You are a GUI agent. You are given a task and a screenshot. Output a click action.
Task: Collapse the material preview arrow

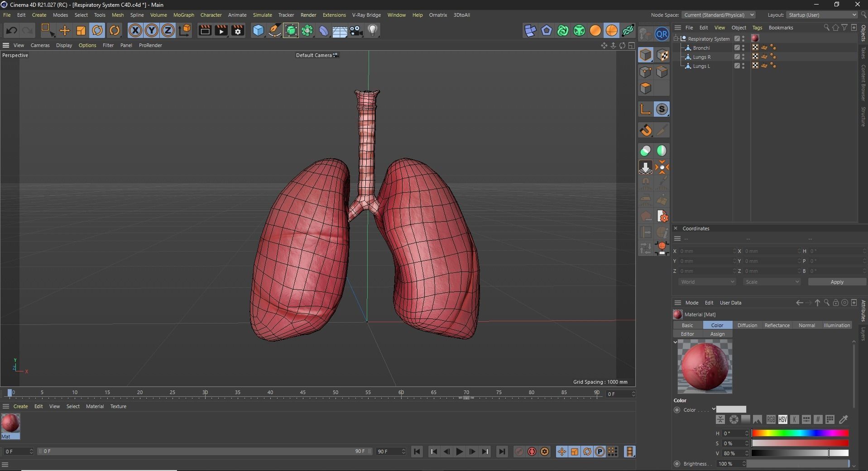point(675,342)
